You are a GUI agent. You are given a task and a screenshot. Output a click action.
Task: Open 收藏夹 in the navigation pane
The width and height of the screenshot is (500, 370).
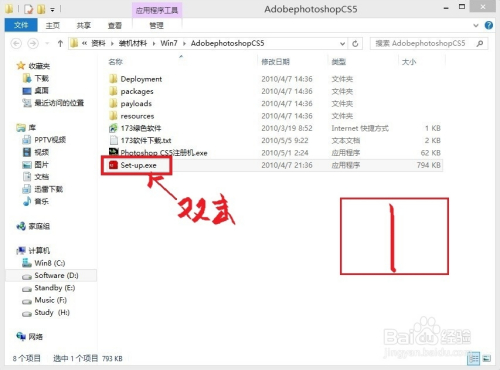point(39,66)
